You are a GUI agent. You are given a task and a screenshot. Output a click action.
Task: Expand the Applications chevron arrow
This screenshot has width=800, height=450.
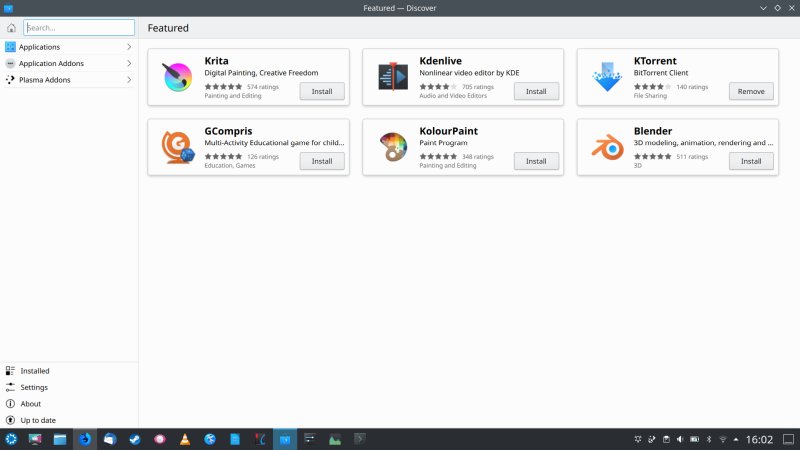129,47
